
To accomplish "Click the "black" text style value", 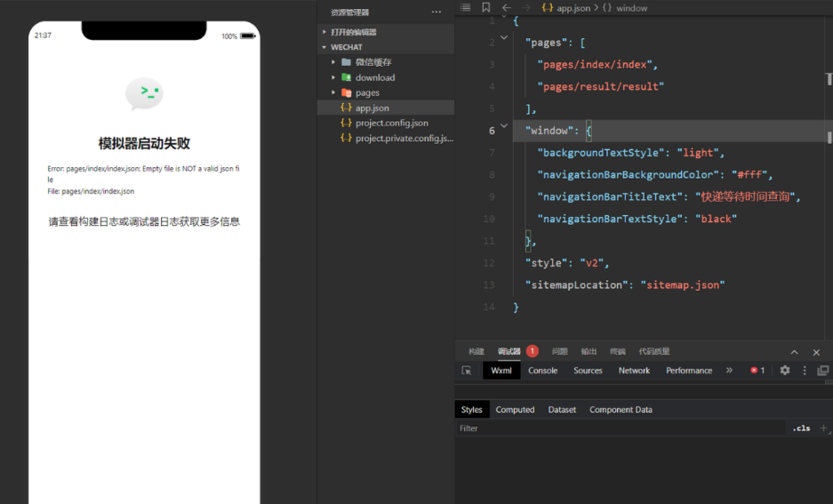I will coord(716,219).
